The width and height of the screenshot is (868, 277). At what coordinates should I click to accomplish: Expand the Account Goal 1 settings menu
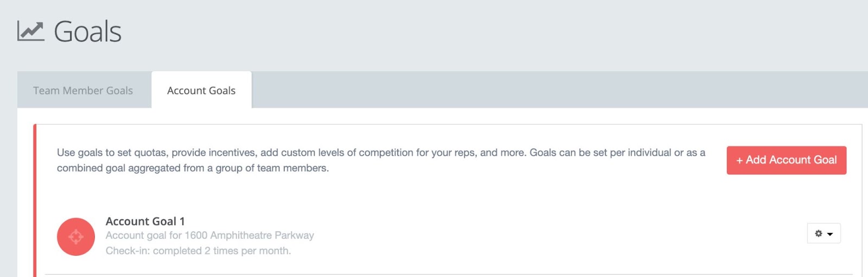[824, 234]
